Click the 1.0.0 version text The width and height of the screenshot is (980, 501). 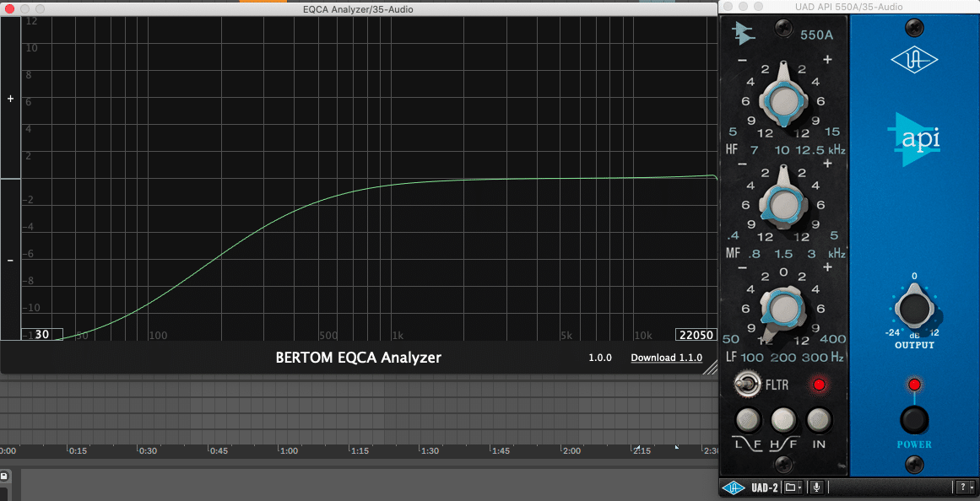coord(599,358)
